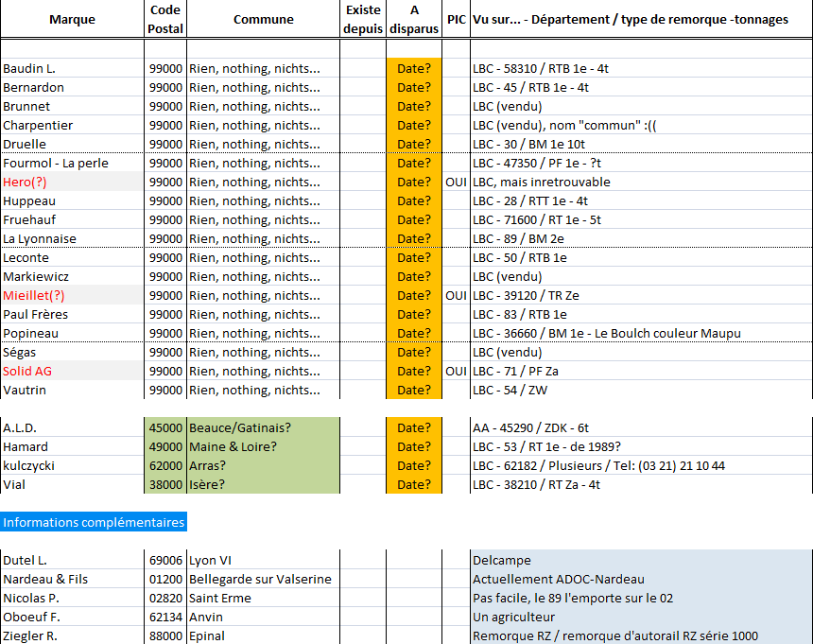The width and height of the screenshot is (813, 644).
Task: Select the 'Fourmol - La perle' cell
Action: coord(72,163)
